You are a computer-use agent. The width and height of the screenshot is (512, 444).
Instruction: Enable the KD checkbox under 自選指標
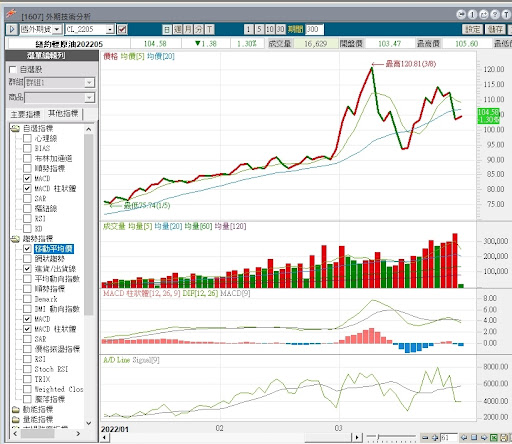click(x=27, y=229)
